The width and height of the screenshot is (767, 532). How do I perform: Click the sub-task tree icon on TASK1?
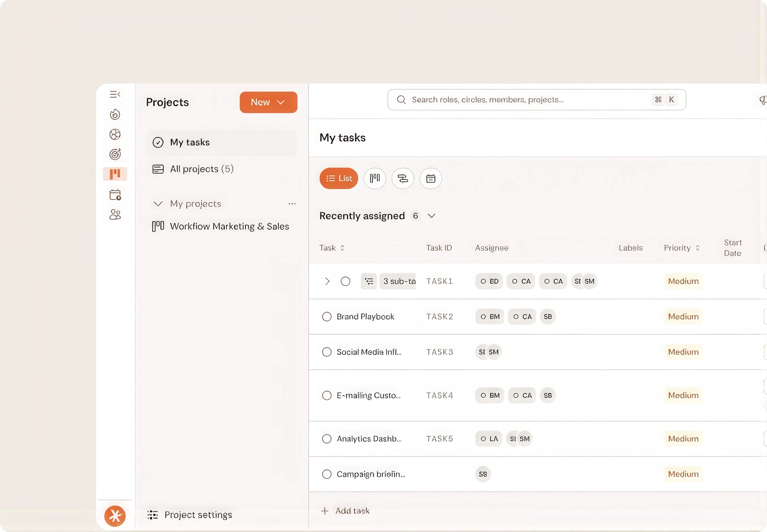tap(369, 281)
